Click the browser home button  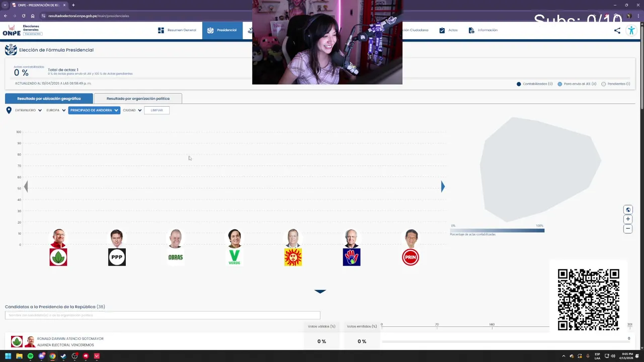(32, 16)
